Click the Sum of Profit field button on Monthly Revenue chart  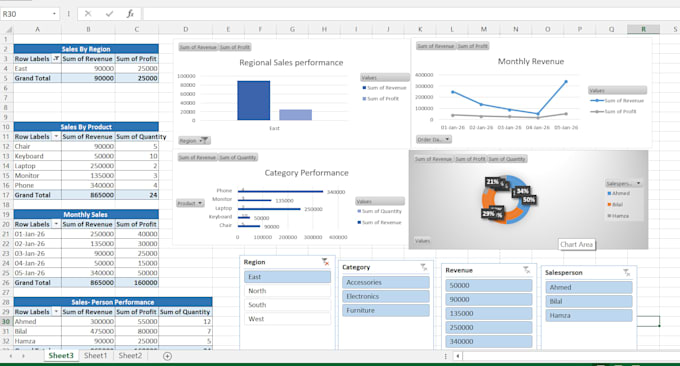(x=473, y=46)
